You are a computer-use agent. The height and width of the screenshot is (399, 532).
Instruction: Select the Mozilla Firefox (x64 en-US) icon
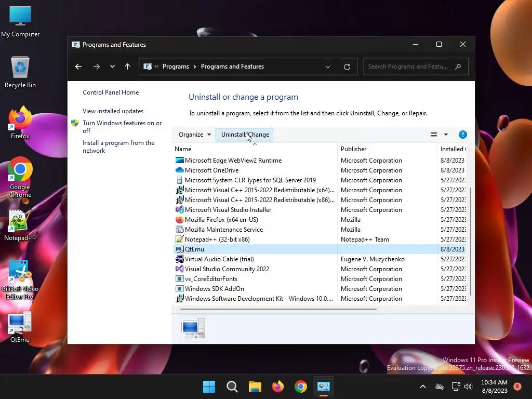(x=179, y=220)
